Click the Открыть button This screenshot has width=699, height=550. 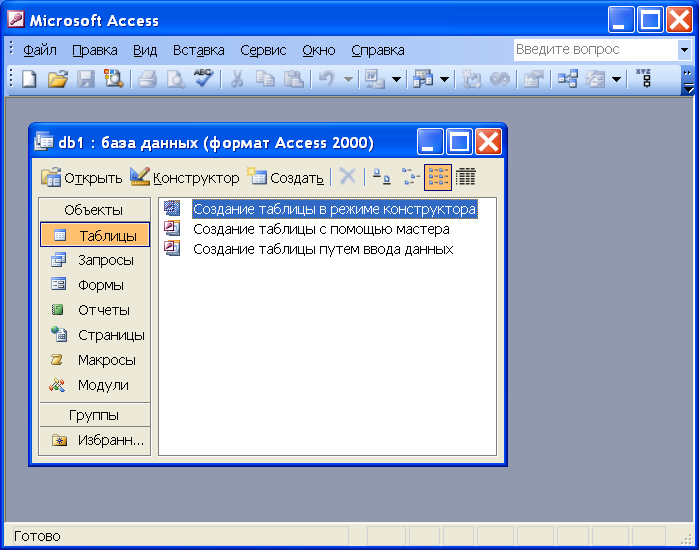click(x=81, y=177)
